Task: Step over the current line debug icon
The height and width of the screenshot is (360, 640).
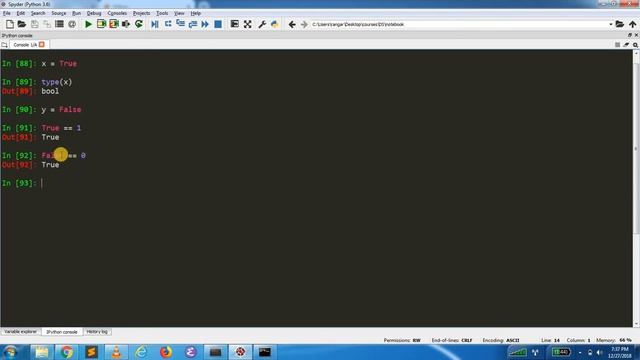Action: point(168,24)
